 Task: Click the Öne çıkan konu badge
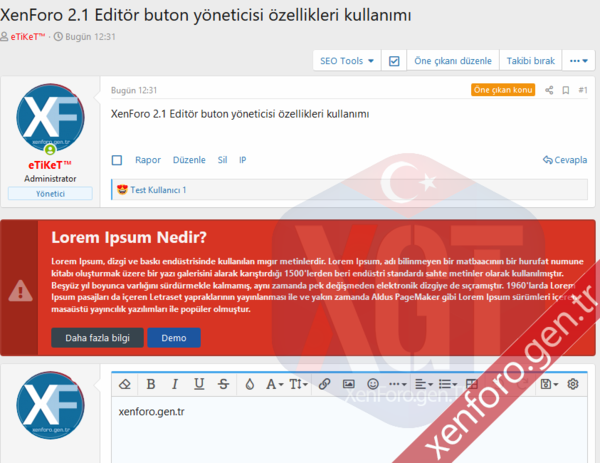click(x=503, y=90)
